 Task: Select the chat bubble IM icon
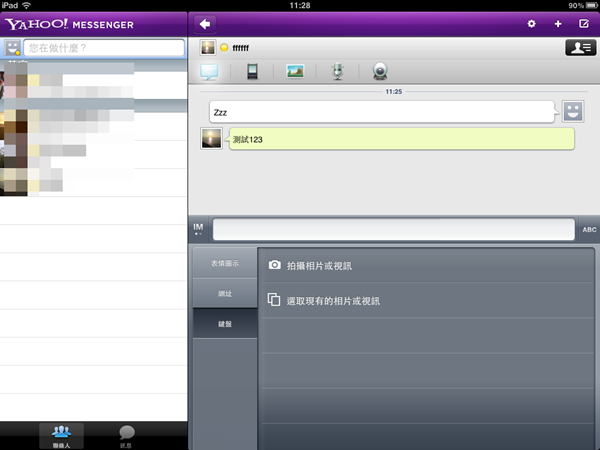click(x=209, y=71)
